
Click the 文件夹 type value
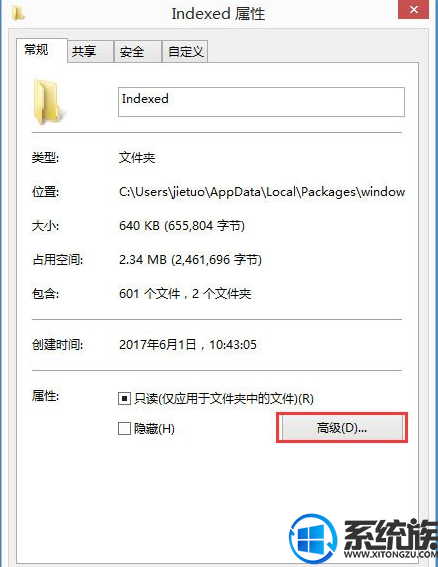pyautogui.click(x=137, y=158)
